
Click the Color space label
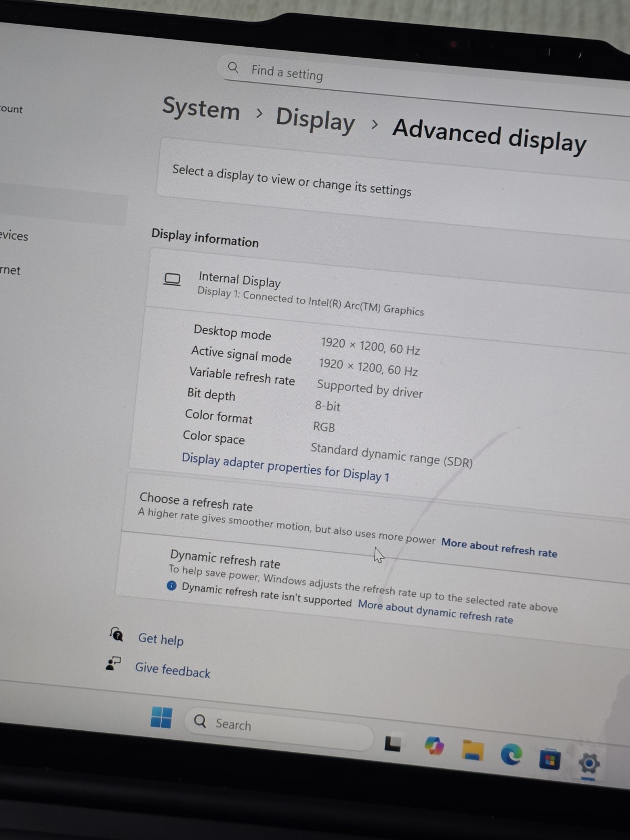pos(214,437)
